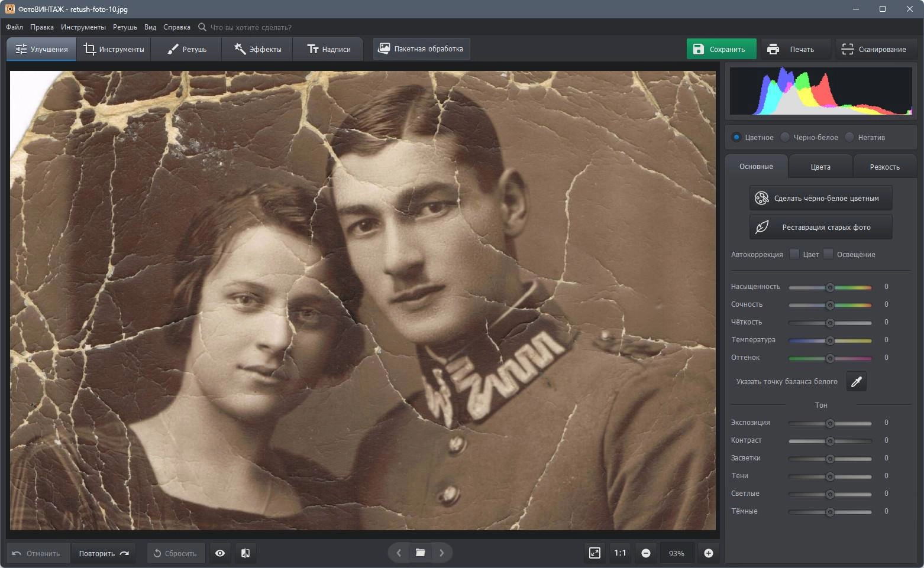Click Реставрация старых фото
The image size is (924, 568).
pyautogui.click(x=821, y=227)
